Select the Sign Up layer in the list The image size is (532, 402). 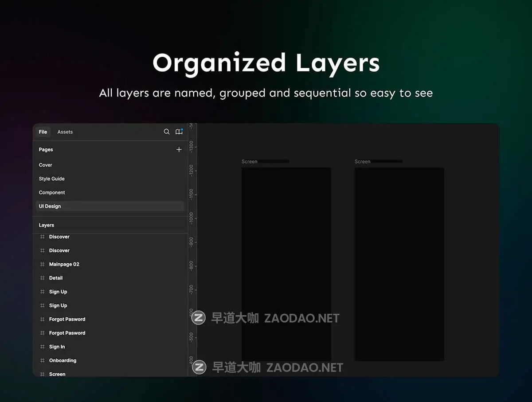point(58,292)
